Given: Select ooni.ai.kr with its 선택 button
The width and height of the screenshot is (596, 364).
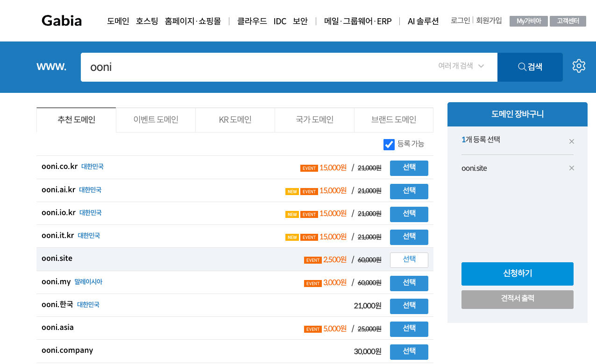Looking at the screenshot, I should pyautogui.click(x=409, y=191).
